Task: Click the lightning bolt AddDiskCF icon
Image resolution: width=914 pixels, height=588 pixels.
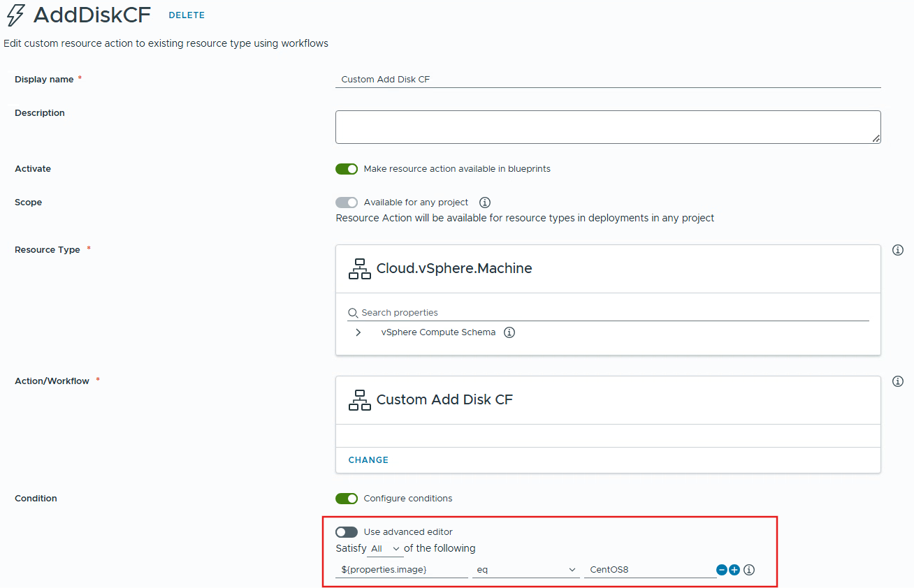Action: tap(15, 15)
